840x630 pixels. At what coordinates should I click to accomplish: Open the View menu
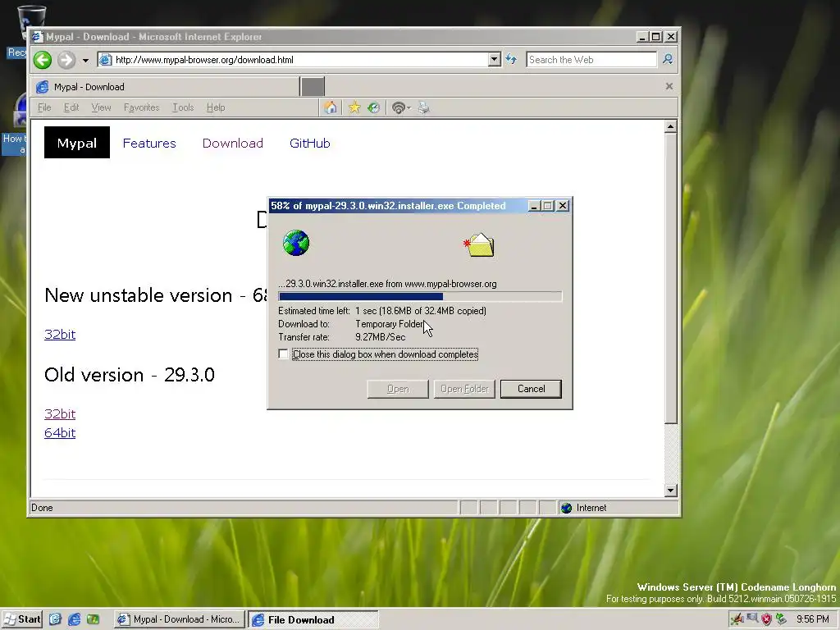click(x=101, y=107)
